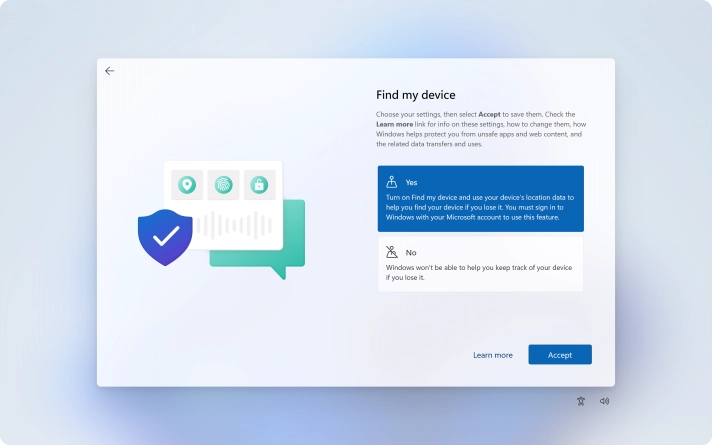
Task: Open the accessibility options icon
Action: coord(581,401)
